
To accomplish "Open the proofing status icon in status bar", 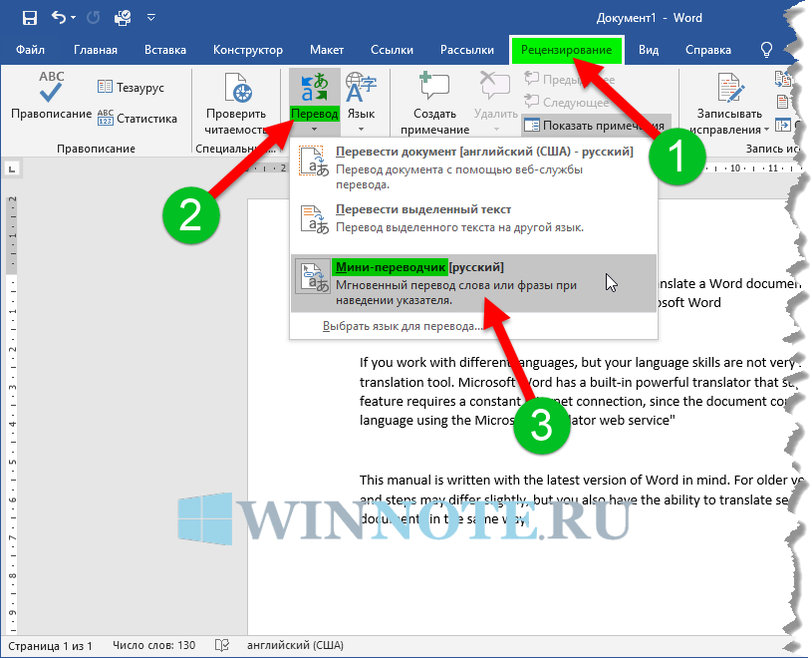I will [x=222, y=645].
